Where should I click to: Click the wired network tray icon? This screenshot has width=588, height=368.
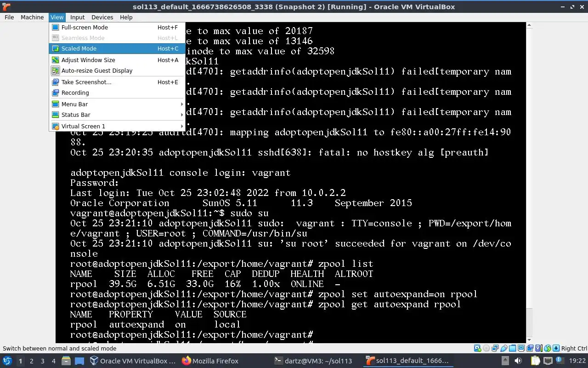(548, 361)
